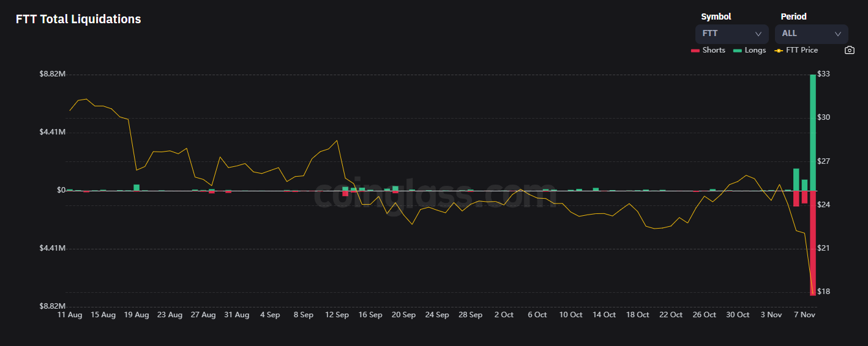Viewport: 868px width, 346px height.
Task: Click the 16 Sep date label
Action: pyautogui.click(x=370, y=315)
